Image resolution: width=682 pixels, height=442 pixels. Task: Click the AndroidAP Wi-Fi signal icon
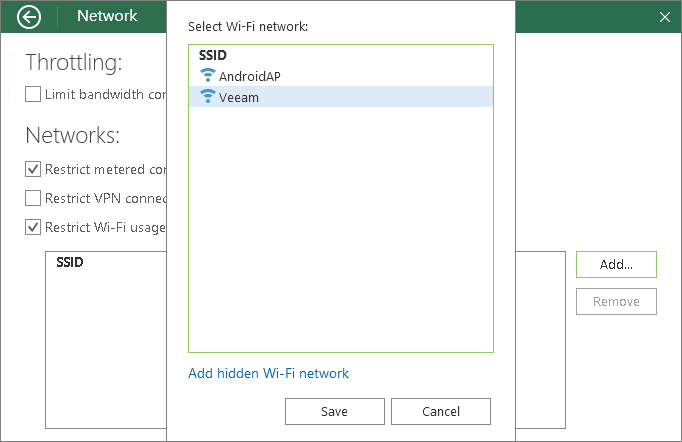tap(208, 76)
